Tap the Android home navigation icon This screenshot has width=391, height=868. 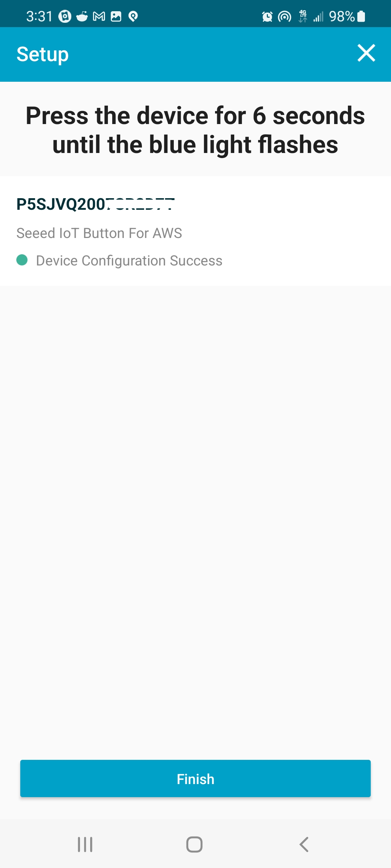pyautogui.click(x=194, y=844)
